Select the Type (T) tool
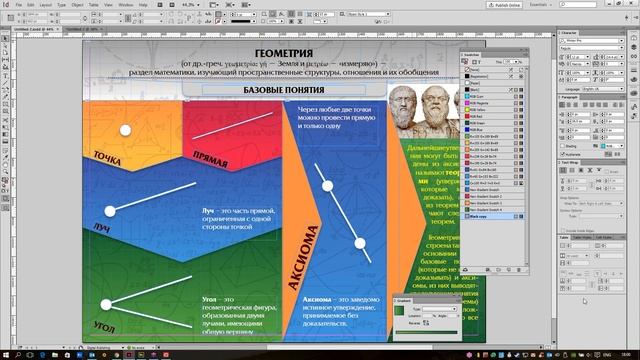The width and height of the screenshot is (640, 360). tap(5, 76)
